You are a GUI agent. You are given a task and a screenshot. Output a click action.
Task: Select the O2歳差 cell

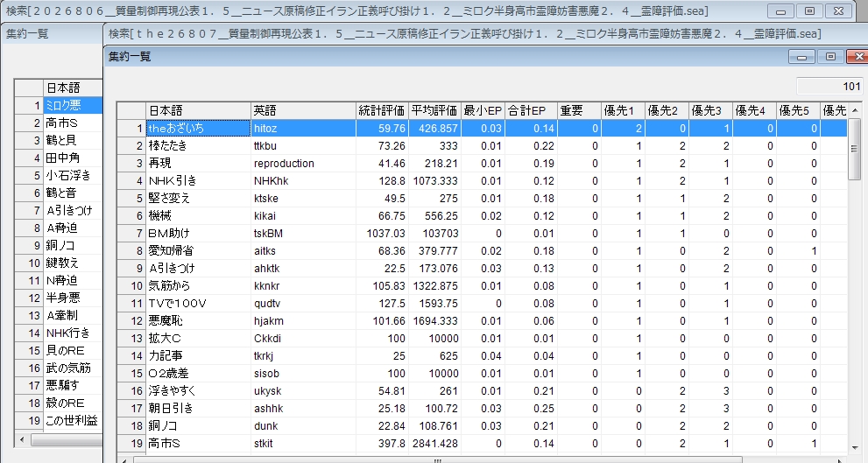click(198, 374)
